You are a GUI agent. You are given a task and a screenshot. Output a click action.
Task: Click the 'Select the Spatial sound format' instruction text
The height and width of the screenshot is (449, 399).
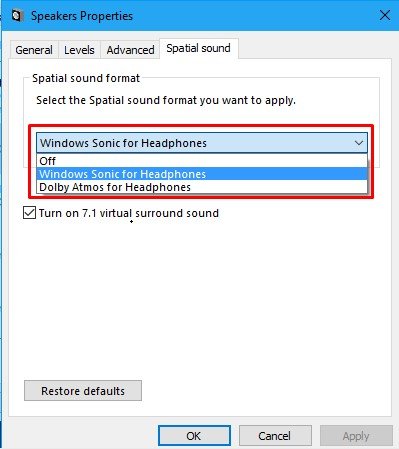click(166, 100)
